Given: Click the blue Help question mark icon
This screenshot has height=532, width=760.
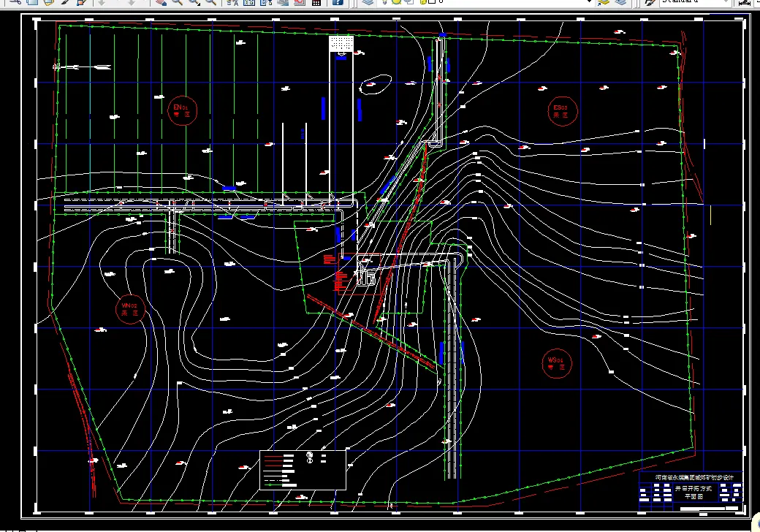Looking at the screenshot, I should tap(338, 2).
